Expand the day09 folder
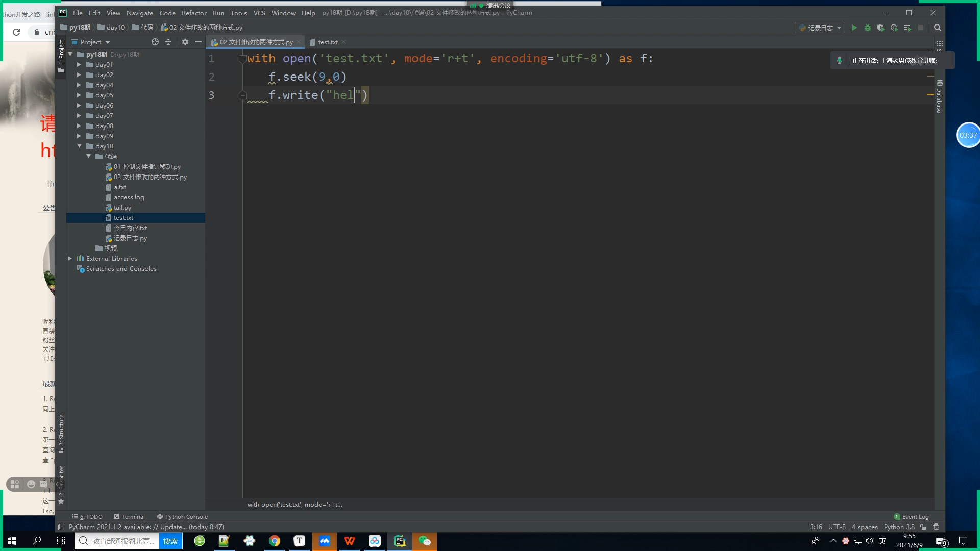 [x=79, y=136]
